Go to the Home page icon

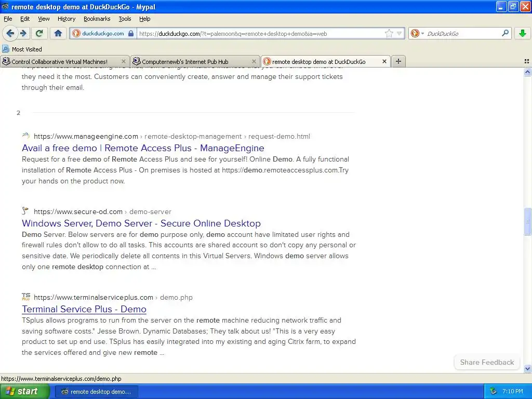point(58,33)
